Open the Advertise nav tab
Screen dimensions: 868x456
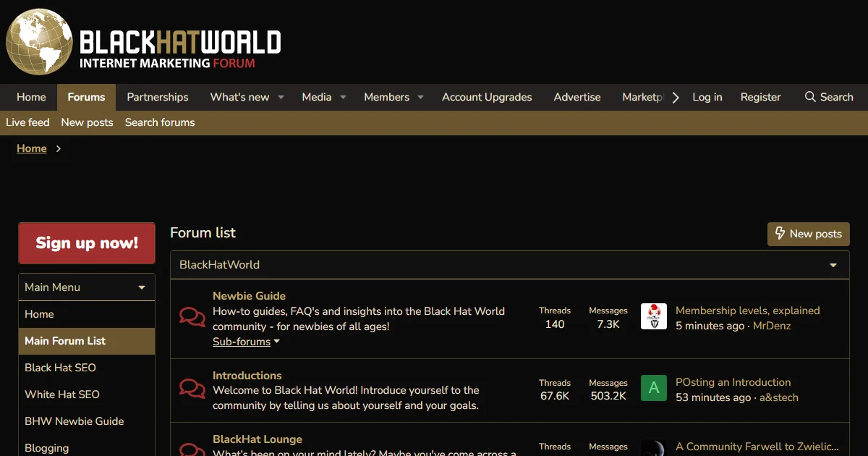(x=577, y=97)
